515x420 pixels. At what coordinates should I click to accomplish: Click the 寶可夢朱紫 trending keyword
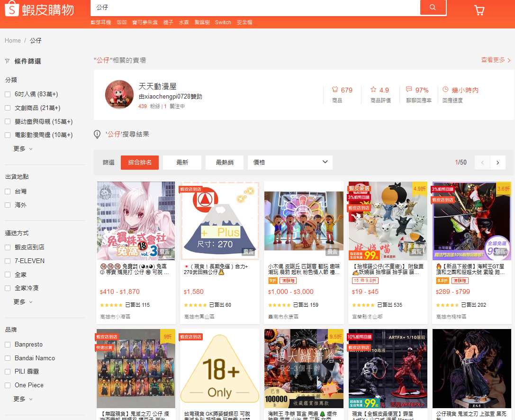point(145,22)
